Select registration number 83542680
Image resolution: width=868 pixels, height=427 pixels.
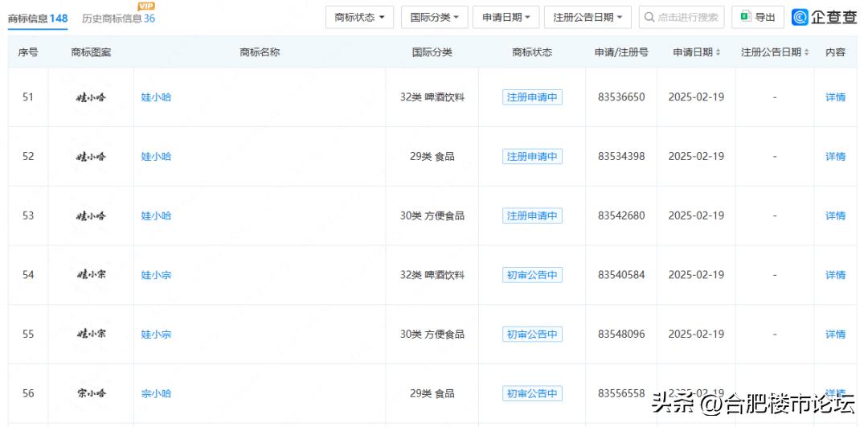(x=621, y=216)
